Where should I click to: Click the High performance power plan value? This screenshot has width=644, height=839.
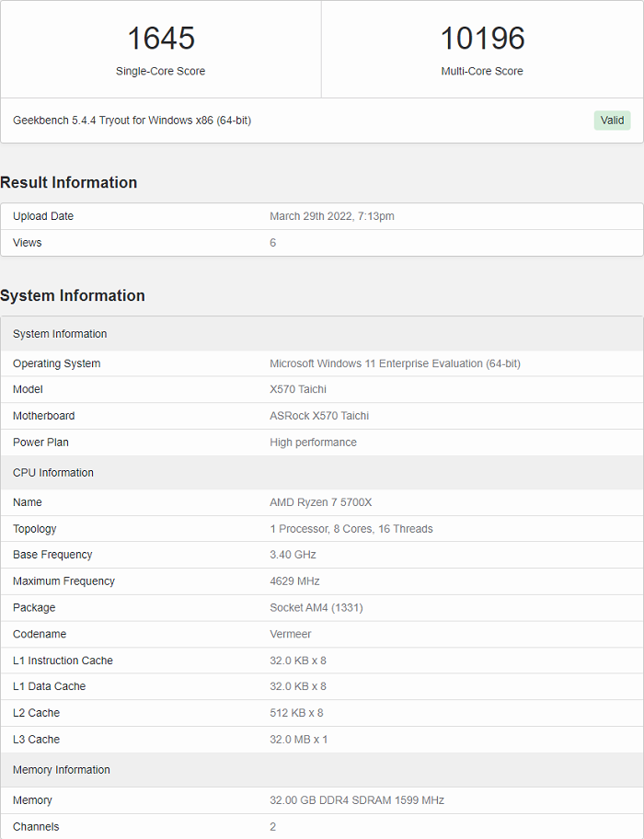coord(313,442)
